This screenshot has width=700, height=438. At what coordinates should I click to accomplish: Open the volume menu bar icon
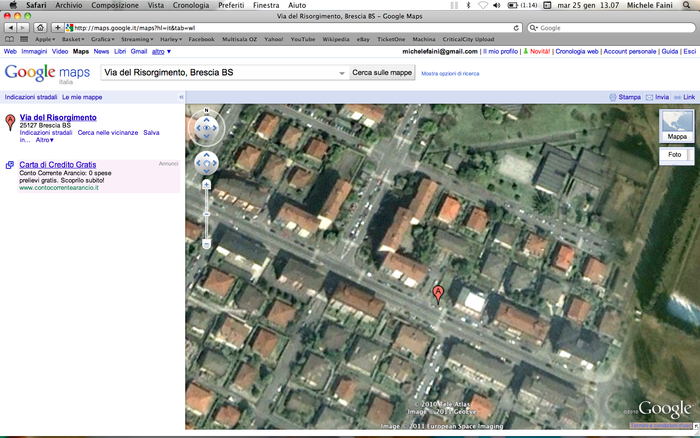(497, 5)
